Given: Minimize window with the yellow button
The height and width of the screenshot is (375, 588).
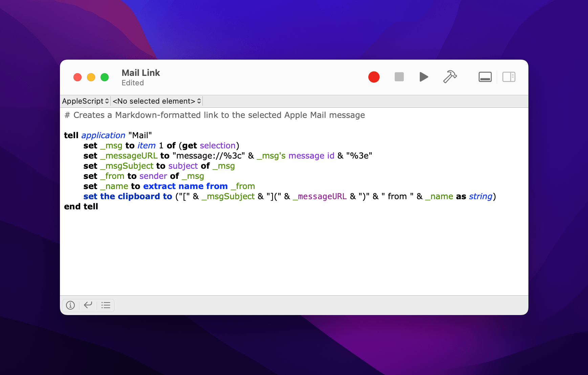Looking at the screenshot, I should [91, 77].
